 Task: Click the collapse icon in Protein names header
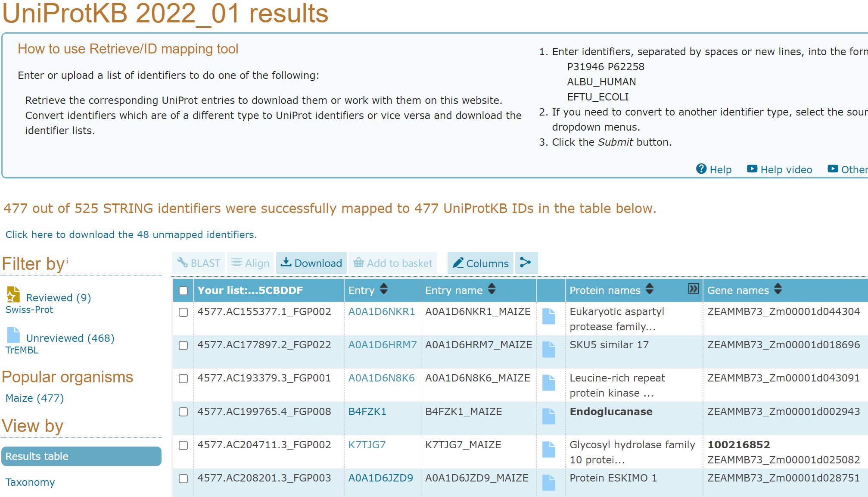(x=693, y=289)
